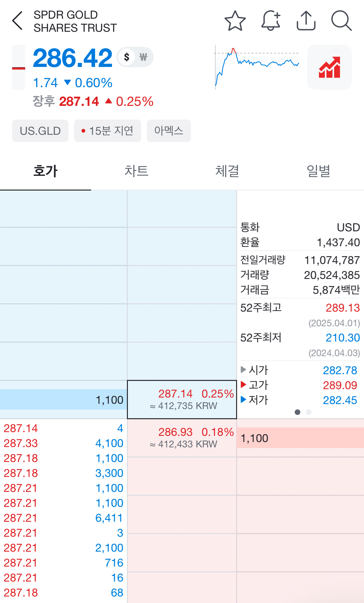Open search with the magnifier icon
The width and height of the screenshot is (364, 603).
(x=341, y=21)
